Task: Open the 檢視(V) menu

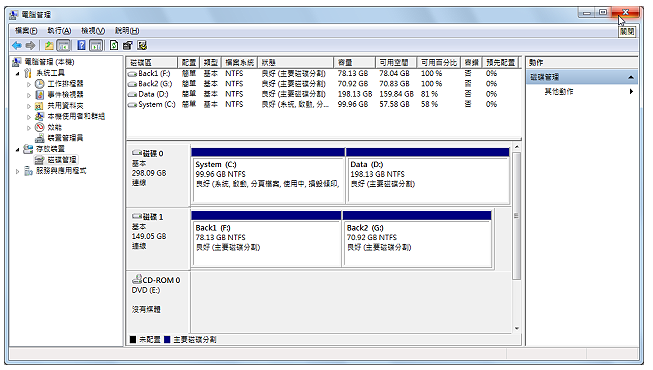Action: (x=93, y=31)
